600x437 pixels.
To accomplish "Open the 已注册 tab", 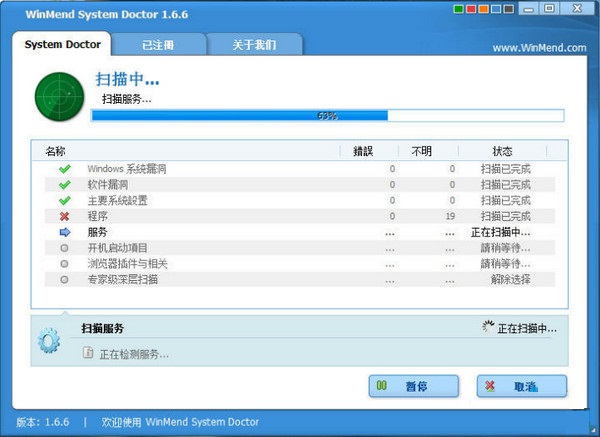I will click(x=158, y=45).
